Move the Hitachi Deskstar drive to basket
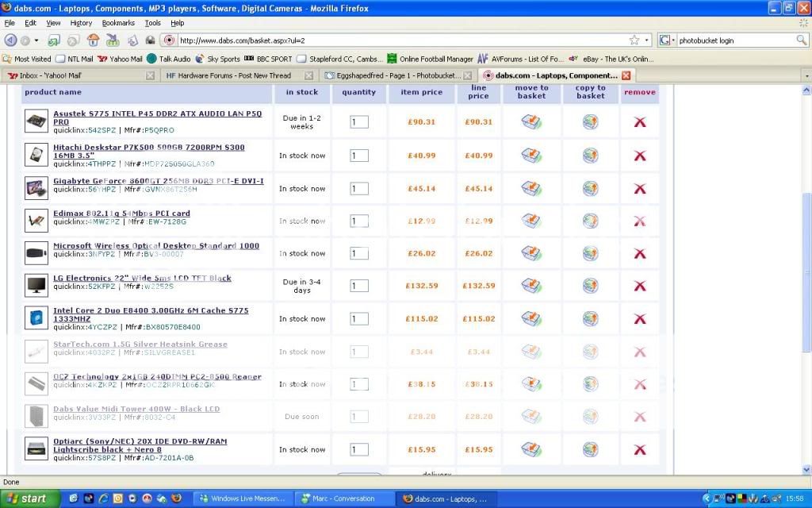The height and width of the screenshot is (508, 812). (531, 156)
